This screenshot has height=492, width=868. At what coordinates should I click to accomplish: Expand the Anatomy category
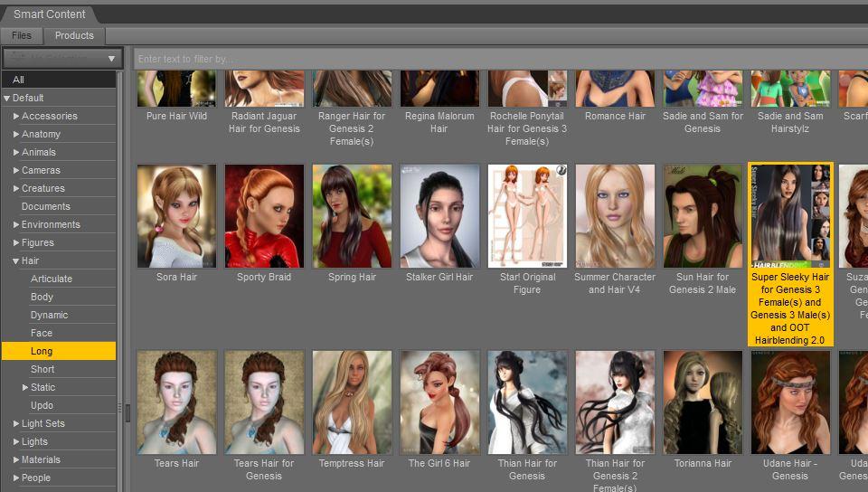pyautogui.click(x=16, y=134)
